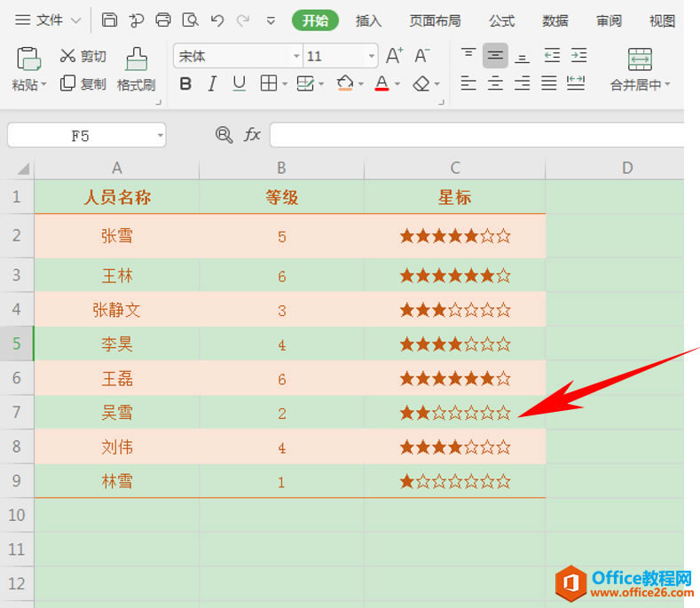Switch to 公式 tab
Screen dimensions: 700x608
click(502, 20)
